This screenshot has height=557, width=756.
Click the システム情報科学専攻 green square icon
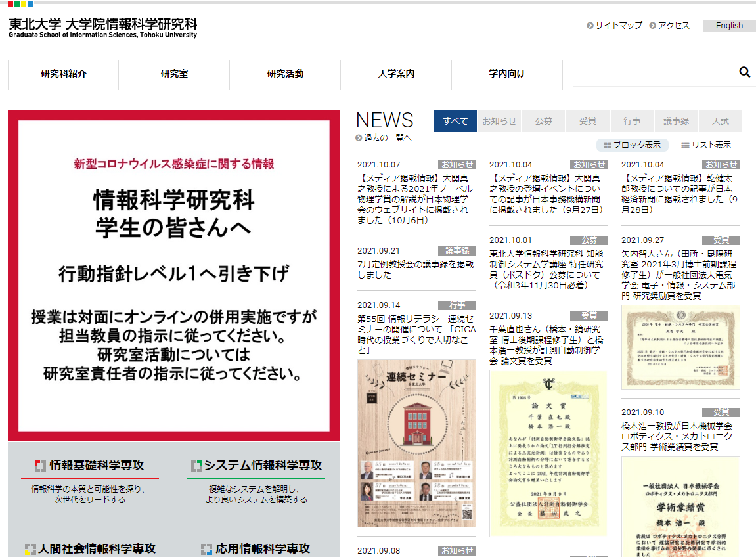coord(196,466)
